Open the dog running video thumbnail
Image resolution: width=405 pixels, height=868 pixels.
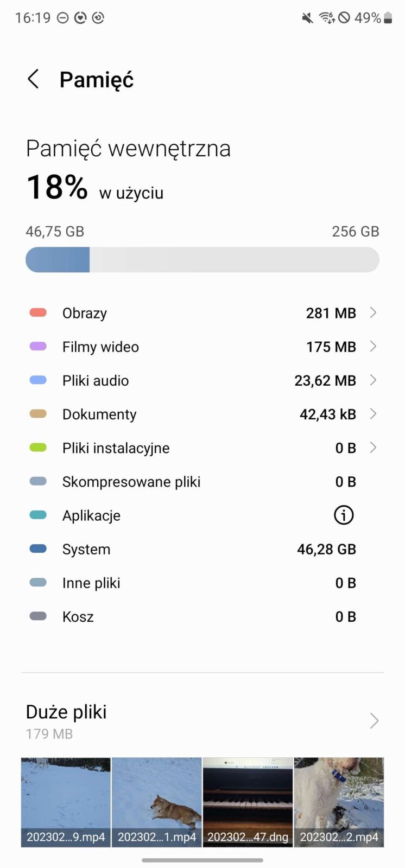(157, 802)
